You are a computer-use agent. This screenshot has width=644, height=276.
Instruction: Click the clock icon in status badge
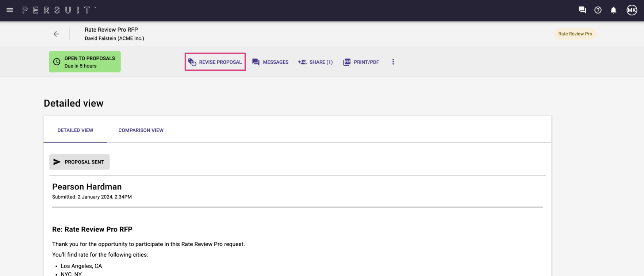[x=57, y=62]
